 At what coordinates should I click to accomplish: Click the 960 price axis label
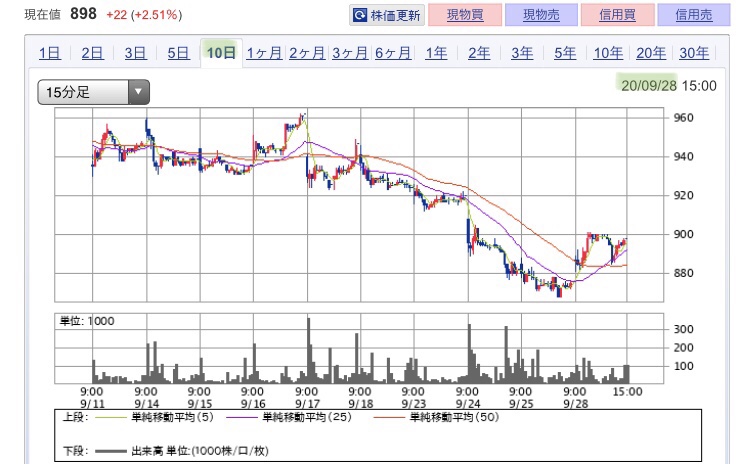[x=683, y=118]
